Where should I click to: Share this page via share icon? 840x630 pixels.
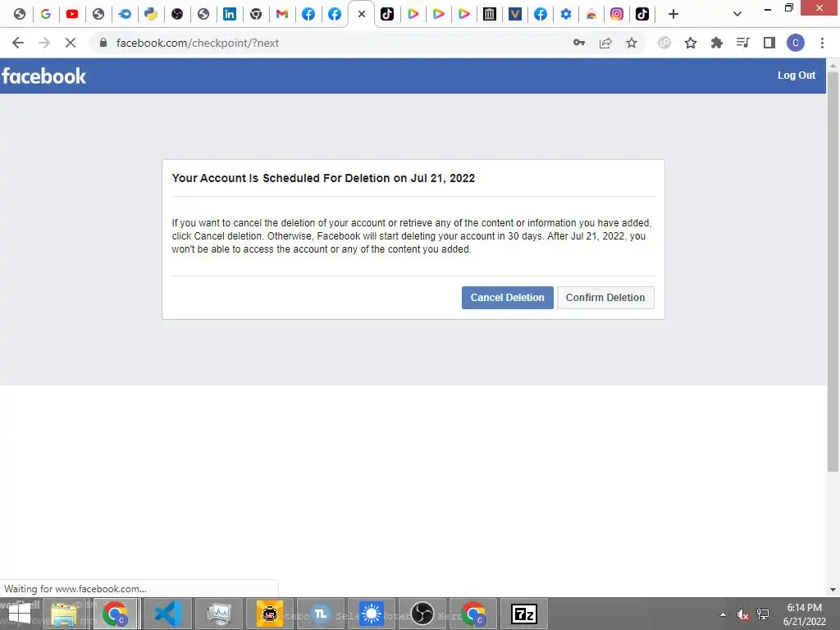click(x=605, y=43)
